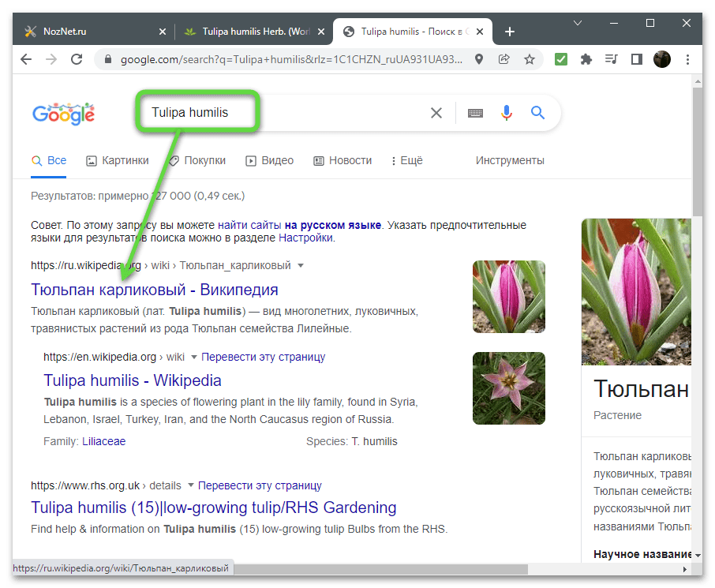The height and width of the screenshot is (588, 715).
Task: Open a new browser tab
Action: [x=510, y=32]
